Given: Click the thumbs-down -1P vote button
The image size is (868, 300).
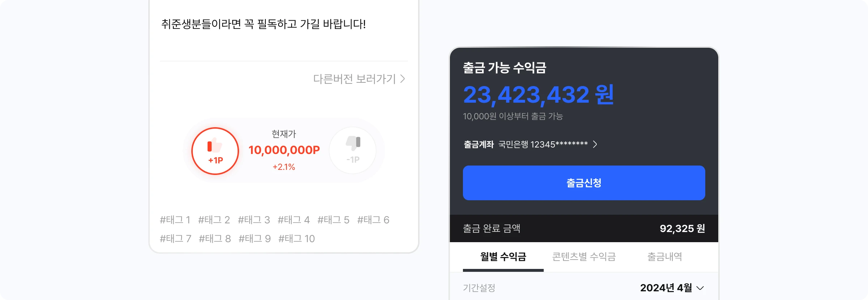Looking at the screenshot, I should tap(353, 150).
